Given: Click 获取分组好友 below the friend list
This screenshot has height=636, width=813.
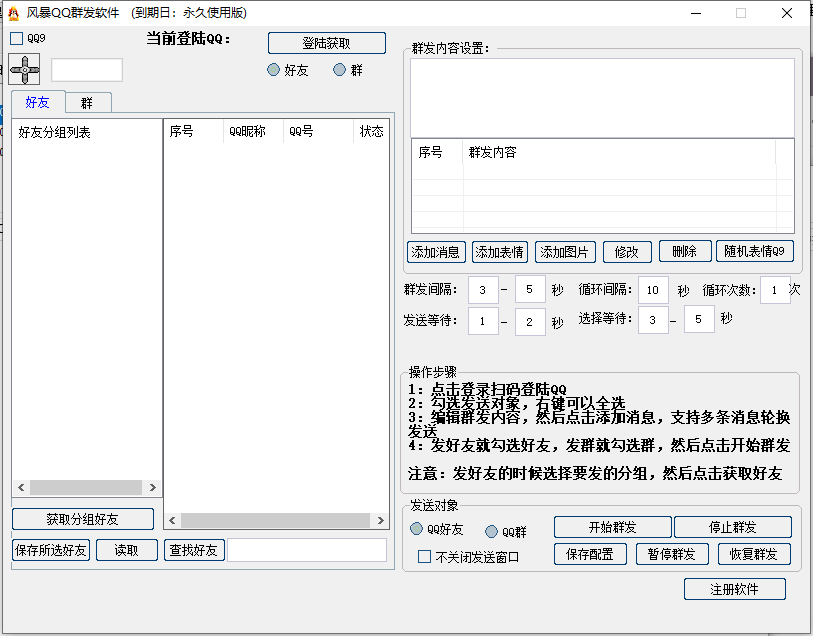Looking at the screenshot, I should 82,519.
